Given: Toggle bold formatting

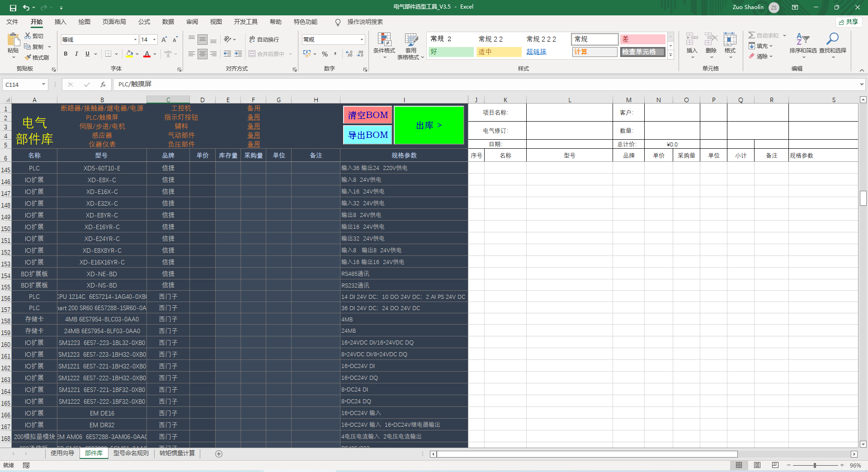Looking at the screenshot, I should [x=66, y=54].
